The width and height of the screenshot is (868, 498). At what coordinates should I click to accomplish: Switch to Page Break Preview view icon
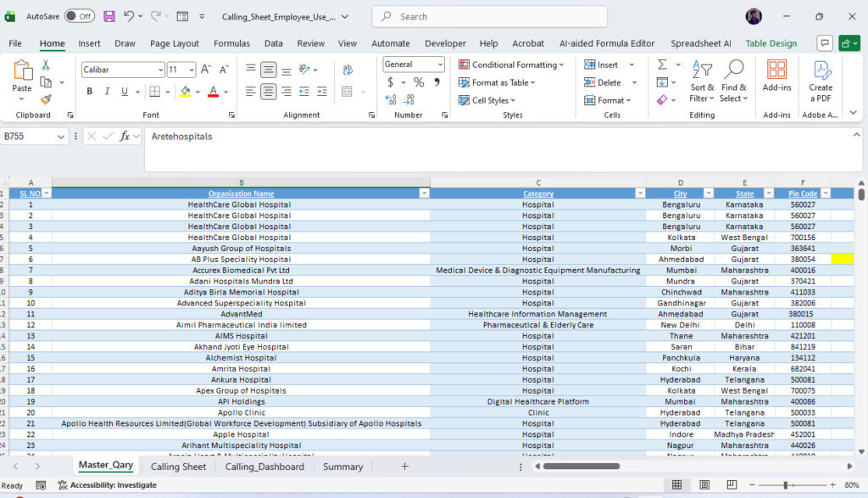coord(732,484)
